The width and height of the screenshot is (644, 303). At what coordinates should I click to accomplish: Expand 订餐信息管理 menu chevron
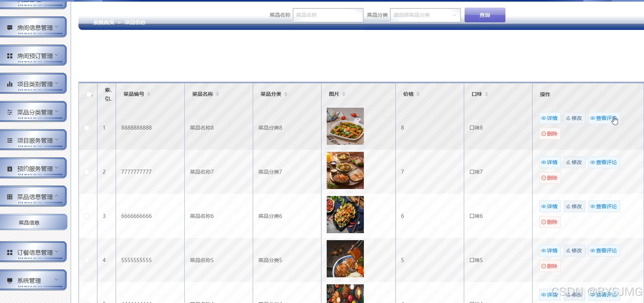[57, 252]
